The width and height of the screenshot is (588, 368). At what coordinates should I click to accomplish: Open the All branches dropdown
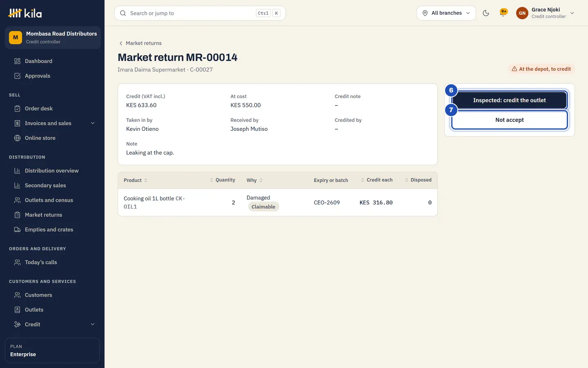point(446,13)
